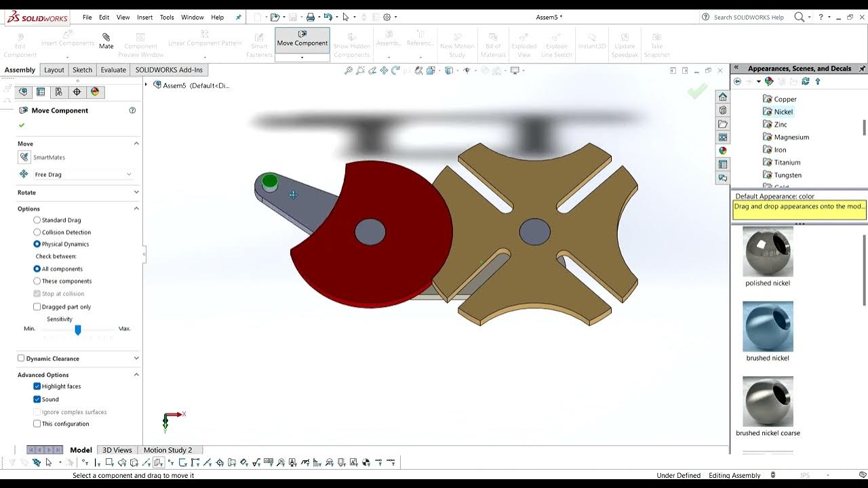Click the Zoom to Fit icon in view toolbar
Image resolution: width=868 pixels, height=488 pixels.
point(348,70)
